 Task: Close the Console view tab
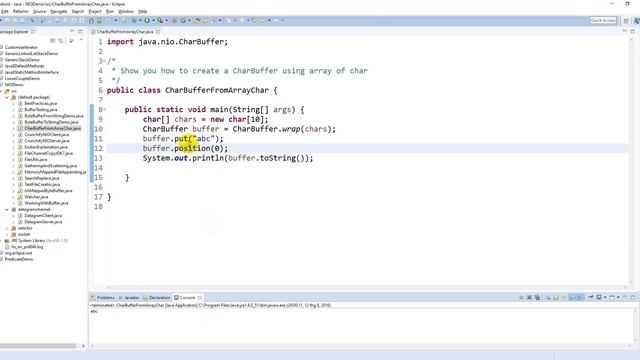tap(200, 298)
